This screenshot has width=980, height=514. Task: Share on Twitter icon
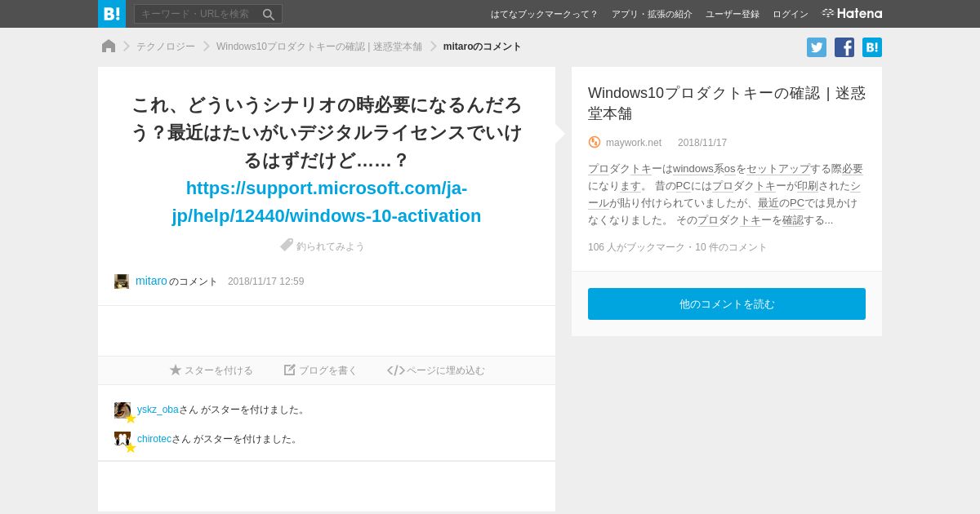(x=817, y=47)
